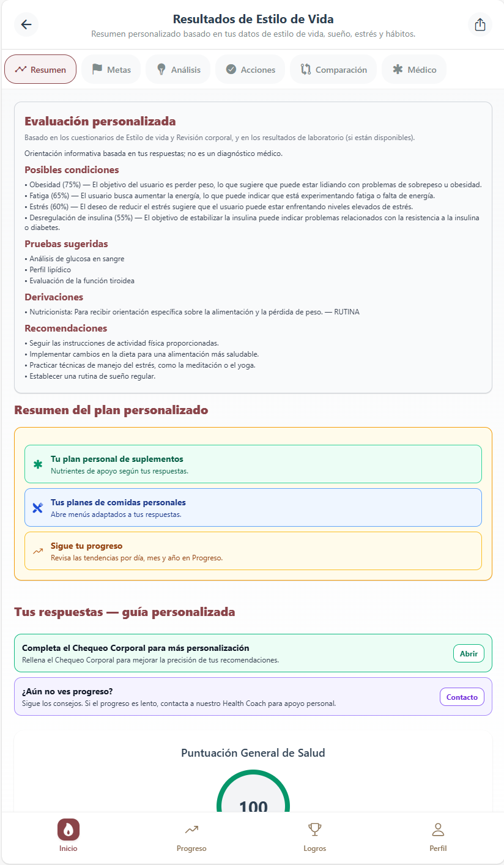Open the Resumen tab
The height and width of the screenshot is (865, 504).
tap(40, 69)
